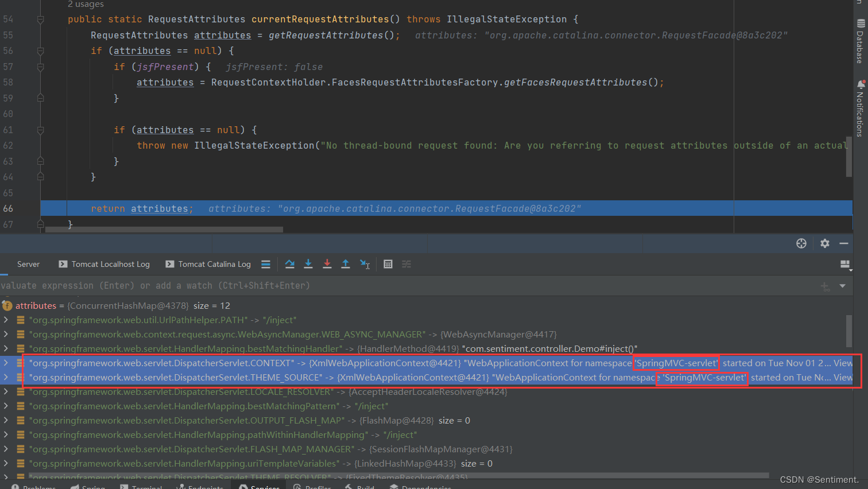The height and width of the screenshot is (489, 868).
Task: Click the '2 usages' inlay hint
Action: [x=86, y=5]
